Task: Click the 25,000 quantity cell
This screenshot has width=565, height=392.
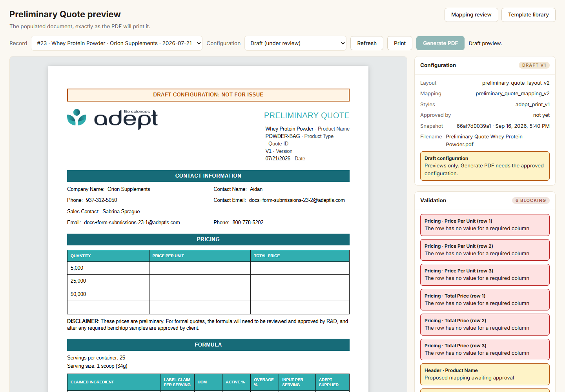Action: pos(108,281)
